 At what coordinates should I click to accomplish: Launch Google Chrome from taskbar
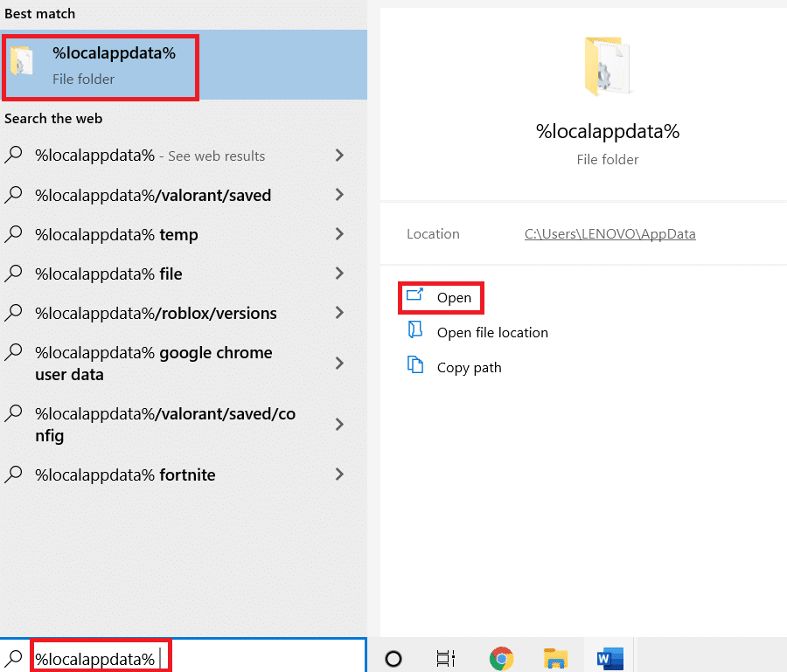(501, 659)
